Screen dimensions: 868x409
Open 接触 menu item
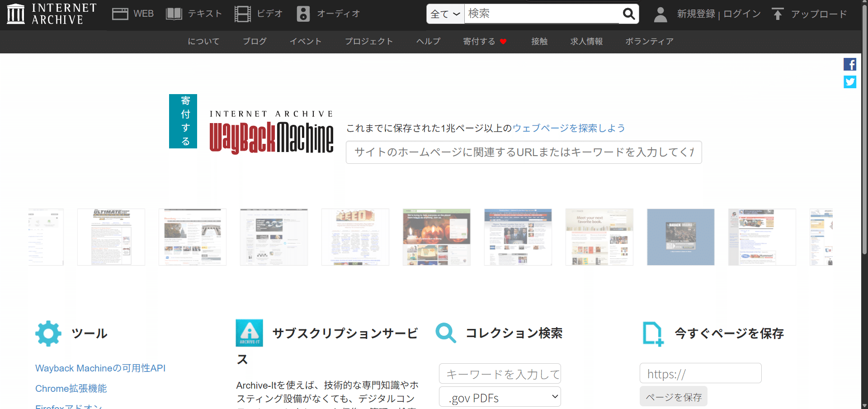[539, 42]
